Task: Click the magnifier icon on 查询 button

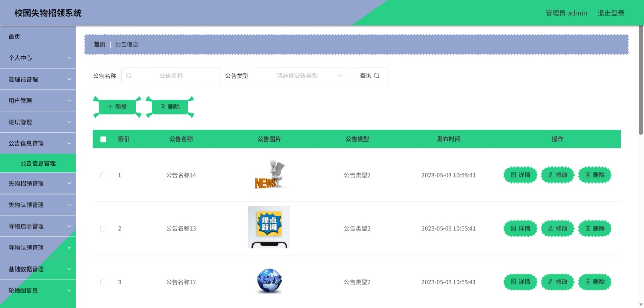Action: click(377, 76)
